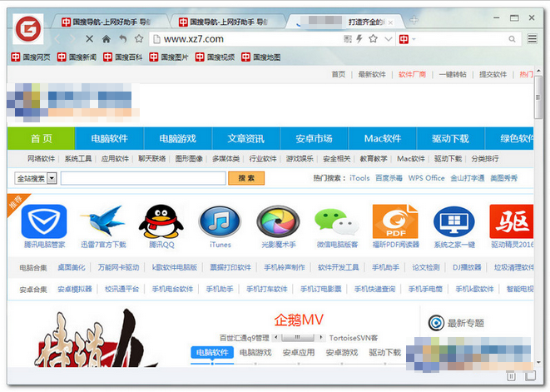Open the browser hamburger menu
This screenshot has width=550, height=392.
tap(533, 38)
